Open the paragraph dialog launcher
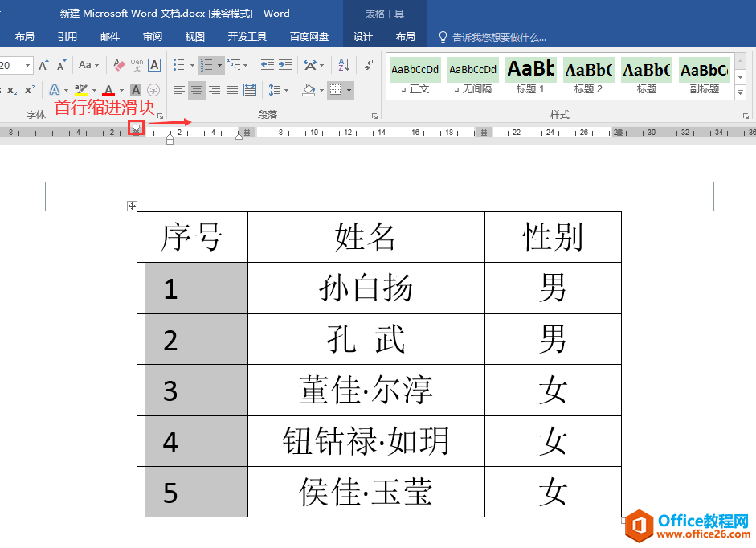 coord(374,116)
